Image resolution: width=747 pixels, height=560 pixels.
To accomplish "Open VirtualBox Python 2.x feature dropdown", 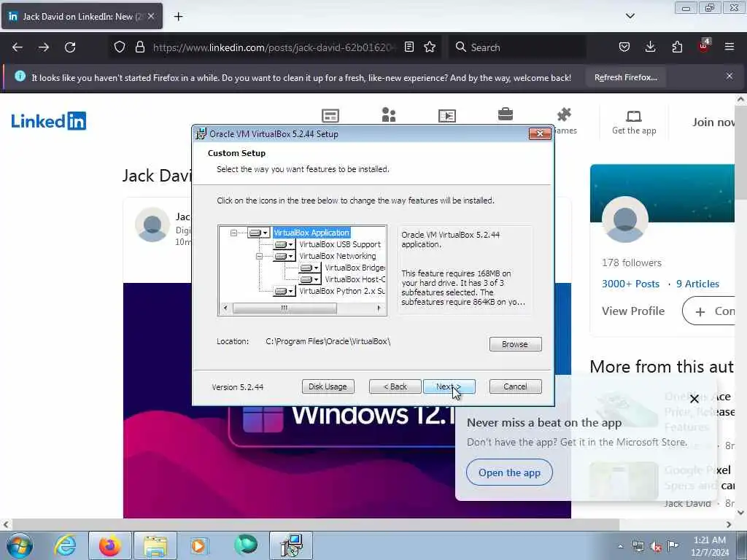I will [x=284, y=291].
